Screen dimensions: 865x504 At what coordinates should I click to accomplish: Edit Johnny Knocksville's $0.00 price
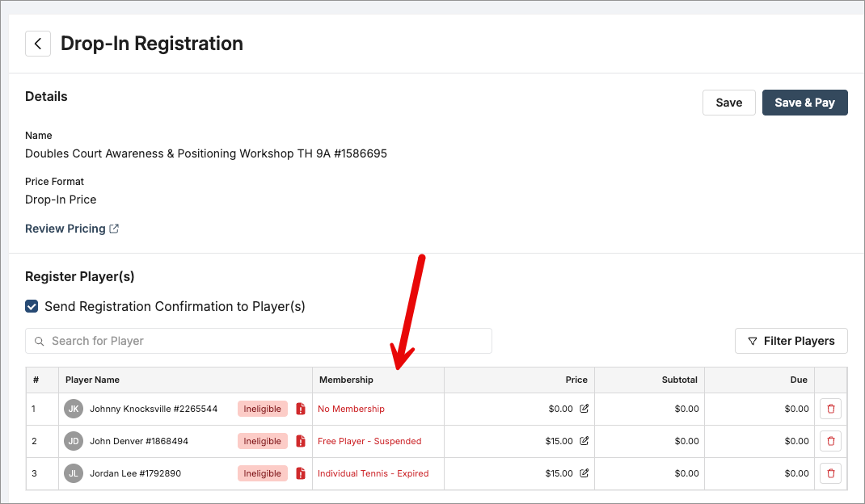584,409
